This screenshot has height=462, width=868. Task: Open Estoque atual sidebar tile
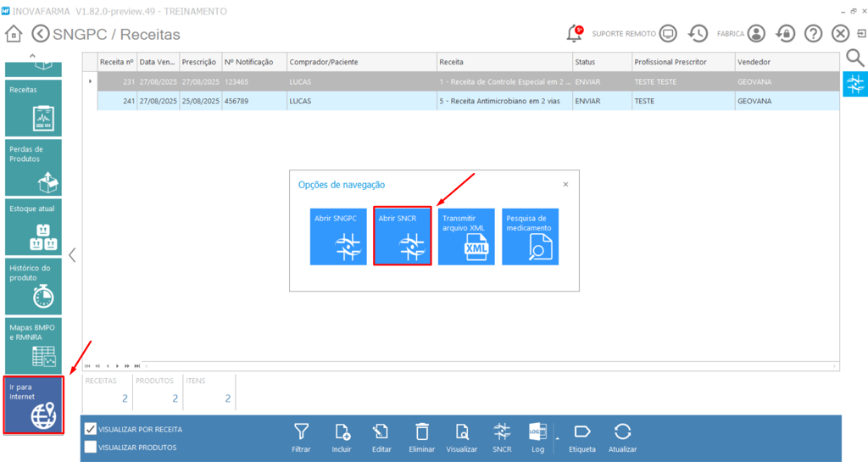click(33, 227)
